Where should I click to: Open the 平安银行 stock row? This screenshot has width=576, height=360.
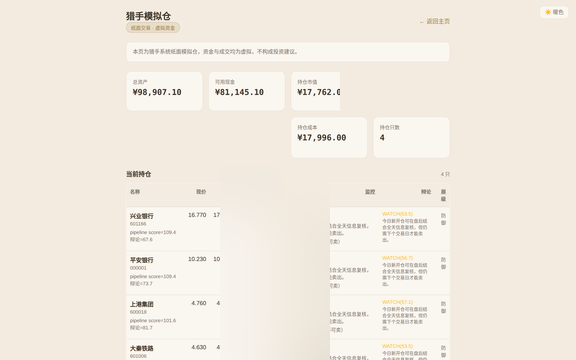coord(288,273)
